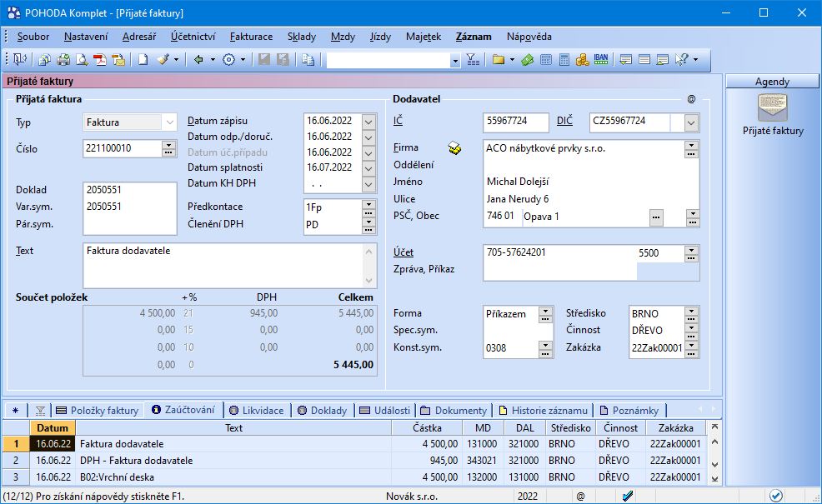The image size is (822, 504).
Task: Click the IČ label link
Action: tap(398, 121)
